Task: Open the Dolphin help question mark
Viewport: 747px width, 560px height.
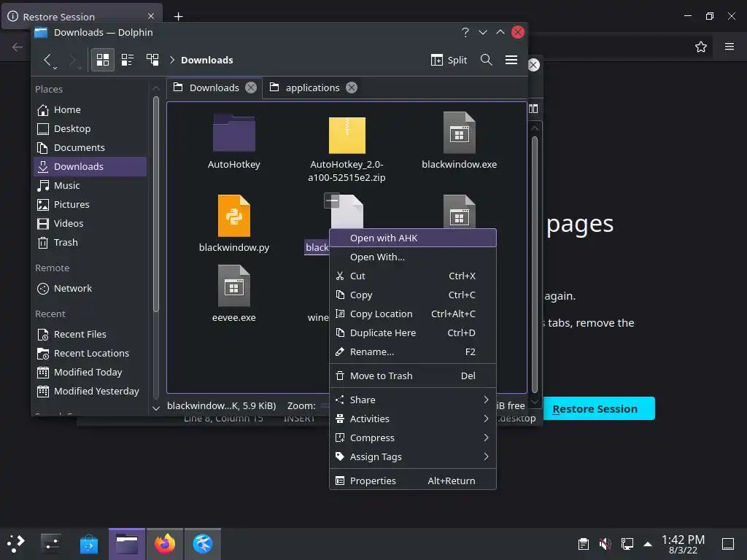Action: pos(465,32)
